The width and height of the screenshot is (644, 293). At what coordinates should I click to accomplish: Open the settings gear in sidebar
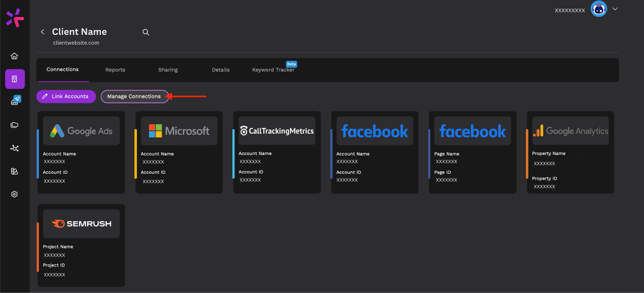[x=14, y=194]
